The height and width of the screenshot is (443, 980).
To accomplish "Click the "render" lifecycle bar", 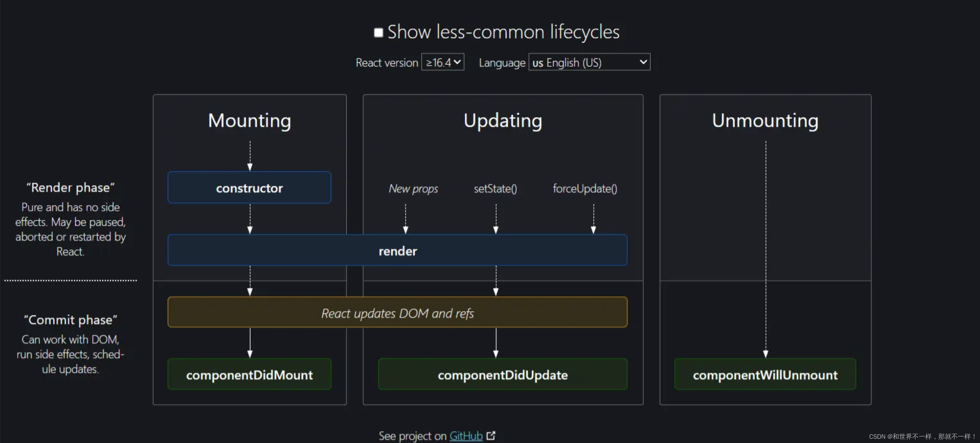I will [397, 250].
